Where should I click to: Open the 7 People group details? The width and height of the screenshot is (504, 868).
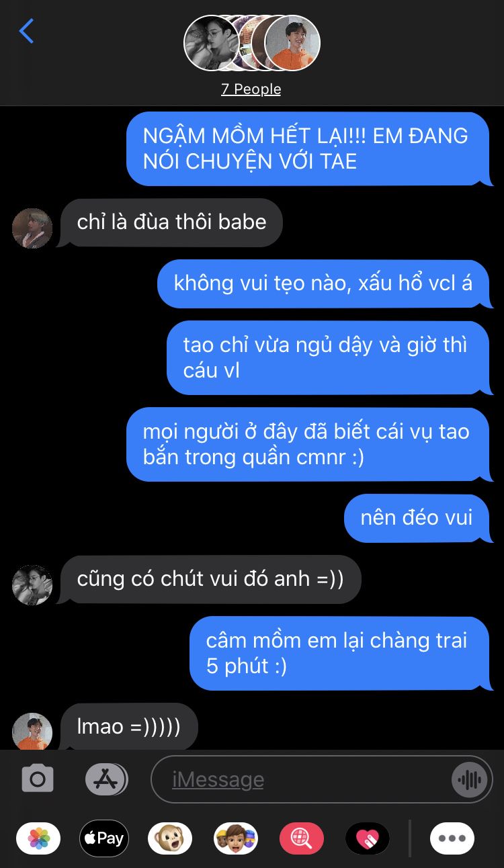(x=251, y=89)
